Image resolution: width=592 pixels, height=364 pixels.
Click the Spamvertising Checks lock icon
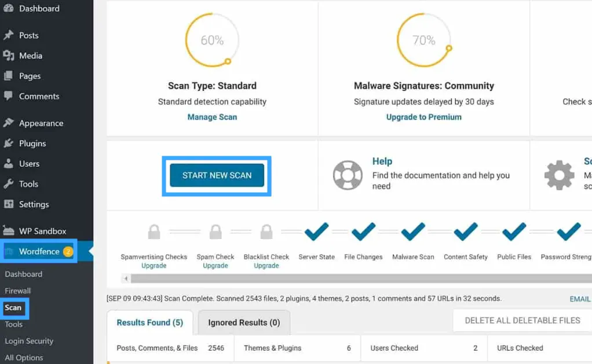pos(154,231)
